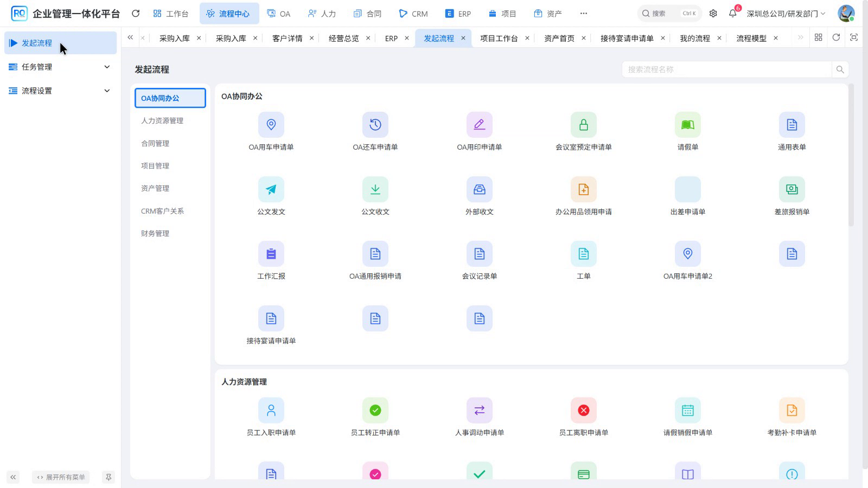Open the 考勤补卡申请单 icon

(792, 410)
